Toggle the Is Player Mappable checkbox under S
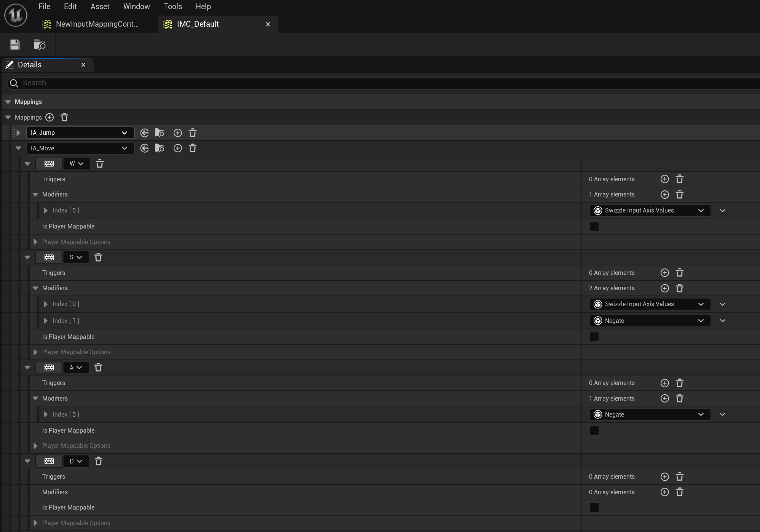The width and height of the screenshot is (760, 532). tap(594, 337)
